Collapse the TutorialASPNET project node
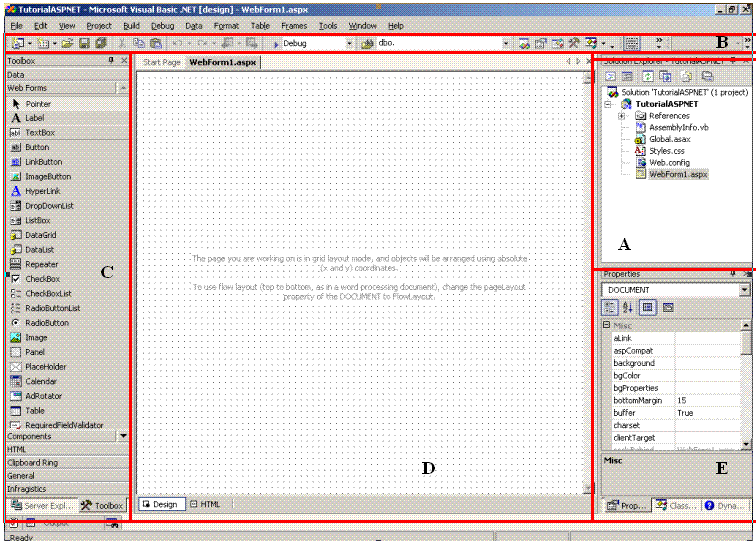 coord(608,104)
